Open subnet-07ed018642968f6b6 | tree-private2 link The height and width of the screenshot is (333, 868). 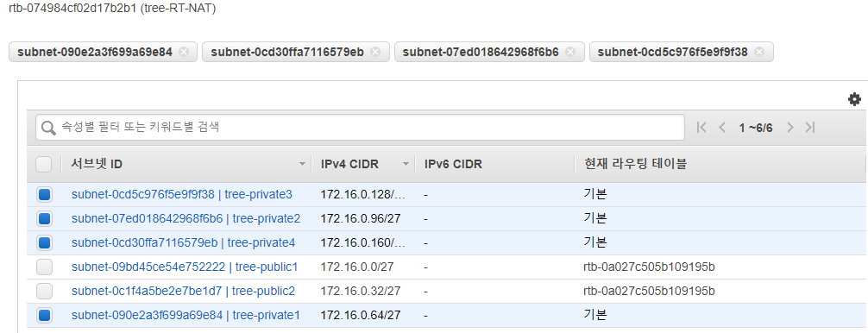click(186, 218)
